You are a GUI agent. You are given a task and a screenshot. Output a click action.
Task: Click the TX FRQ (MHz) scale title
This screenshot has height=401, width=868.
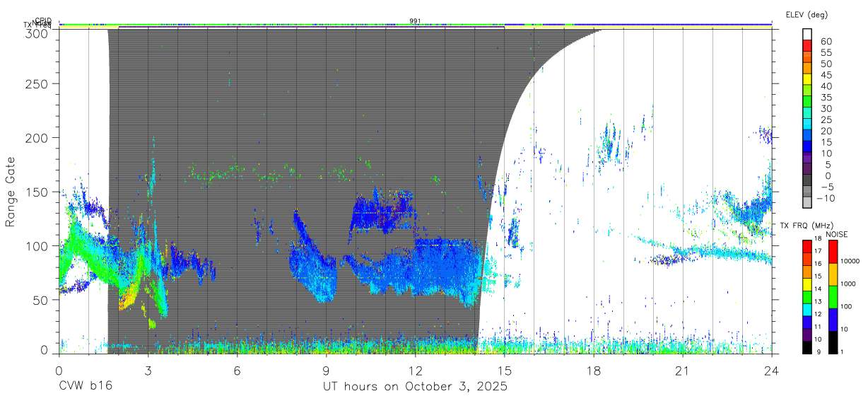pyautogui.click(x=806, y=226)
